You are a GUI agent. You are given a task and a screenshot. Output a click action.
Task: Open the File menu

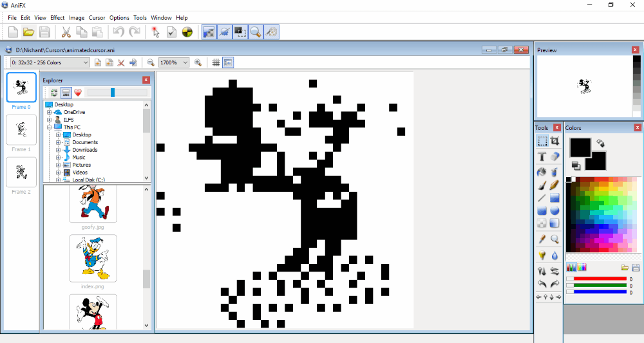[x=12, y=17]
